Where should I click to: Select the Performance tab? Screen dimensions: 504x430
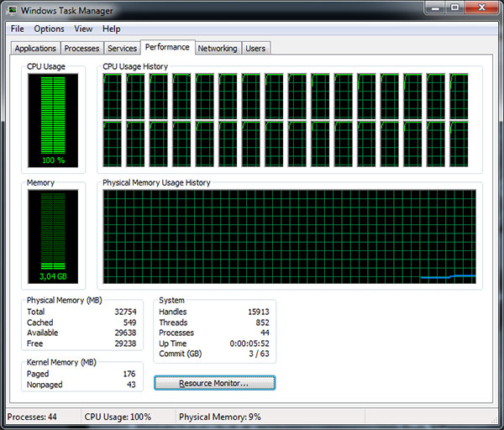coord(167,47)
